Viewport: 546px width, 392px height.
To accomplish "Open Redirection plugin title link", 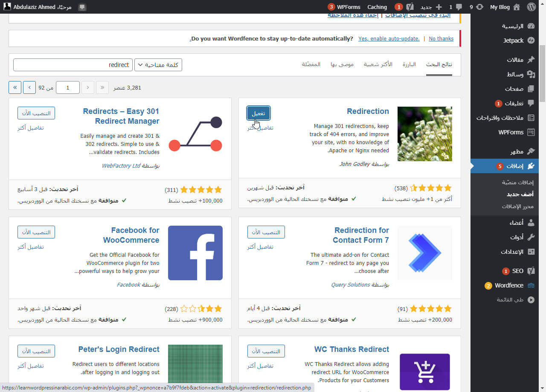I will (368, 111).
